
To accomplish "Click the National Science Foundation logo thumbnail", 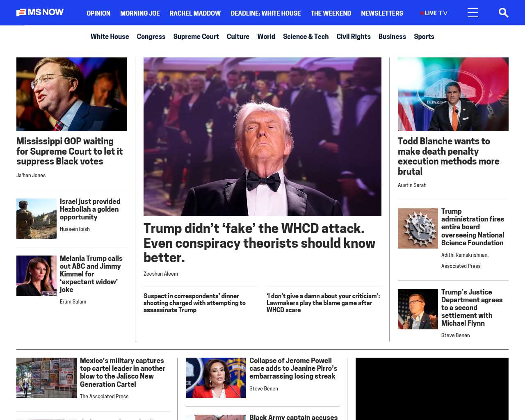I will [x=418, y=228].
